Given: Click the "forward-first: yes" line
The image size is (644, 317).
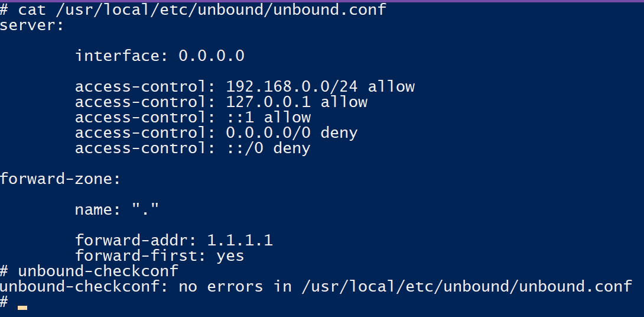Looking at the screenshot, I should point(160,256).
